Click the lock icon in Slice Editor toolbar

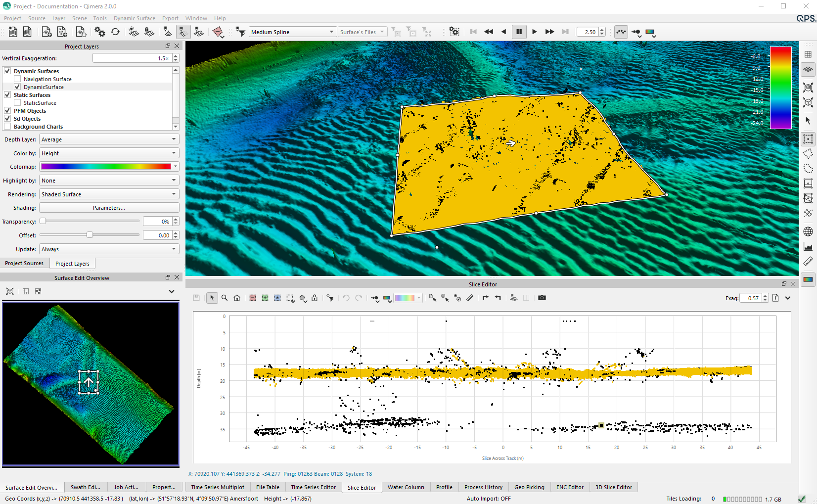(315, 298)
